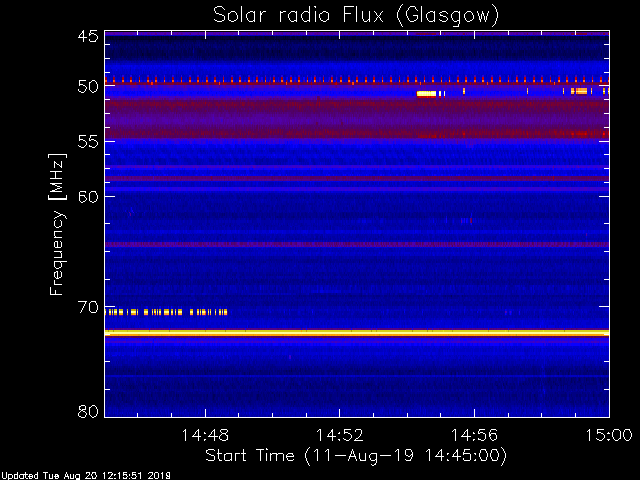This screenshot has height=480, width=640.
Task: Click the 15:00 time tick label
Action: click(609, 435)
